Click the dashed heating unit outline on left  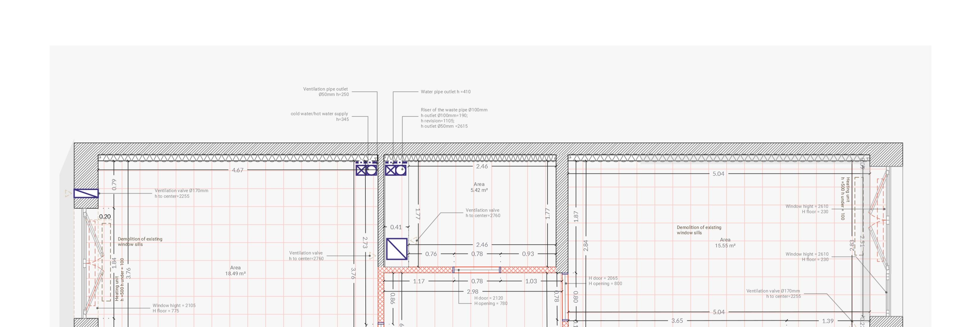(x=107, y=262)
